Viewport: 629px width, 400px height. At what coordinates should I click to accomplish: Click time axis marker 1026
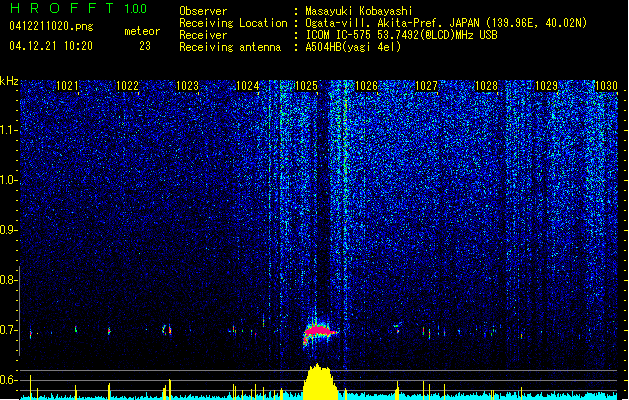(366, 86)
